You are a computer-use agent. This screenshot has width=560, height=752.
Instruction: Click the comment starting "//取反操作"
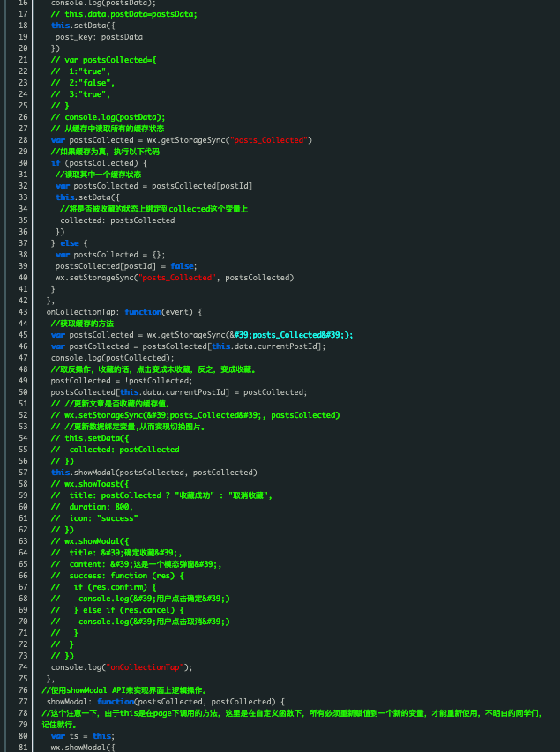pyautogui.click(x=153, y=369)
